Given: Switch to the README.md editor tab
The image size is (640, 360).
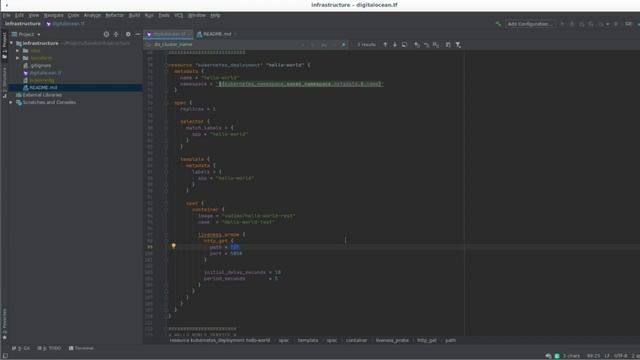Looking at the screenshot, I should (x=216, y=34).
